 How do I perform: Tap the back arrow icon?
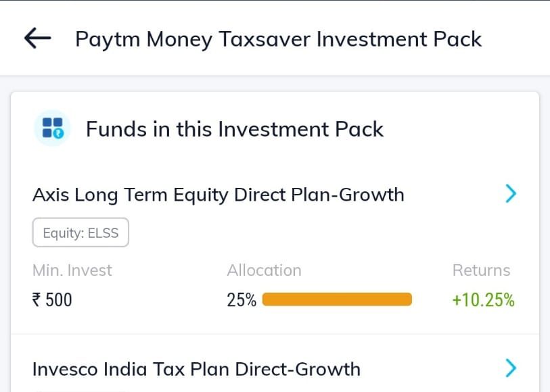pos(38,39)
